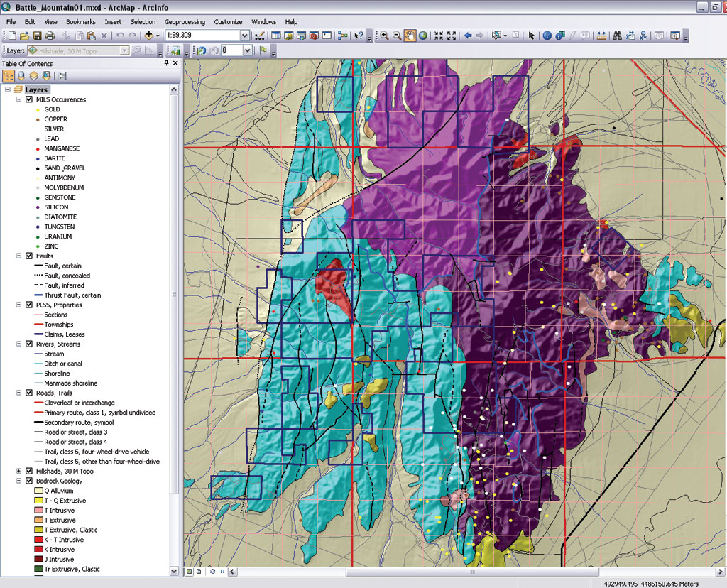The height and width of the screenshot is (588, 727).
Task: Open the Insert menu
Action: click(113, 22)
